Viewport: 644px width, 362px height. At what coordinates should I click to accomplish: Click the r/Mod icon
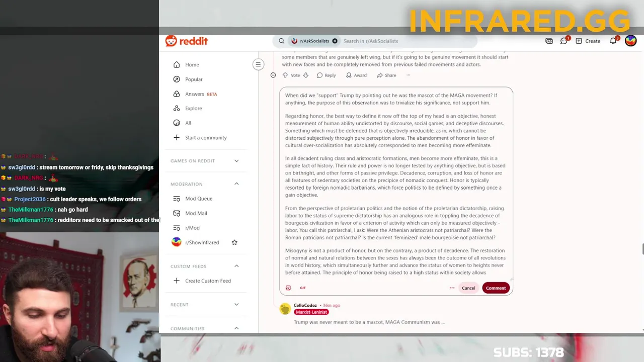pos(177,228)
